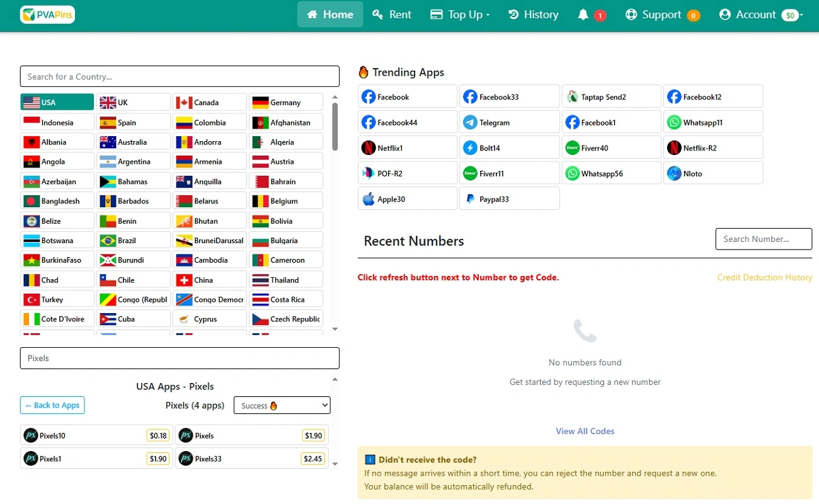
Task: Pick Whatsapp11 from trending apps
Action: [713, 122]
